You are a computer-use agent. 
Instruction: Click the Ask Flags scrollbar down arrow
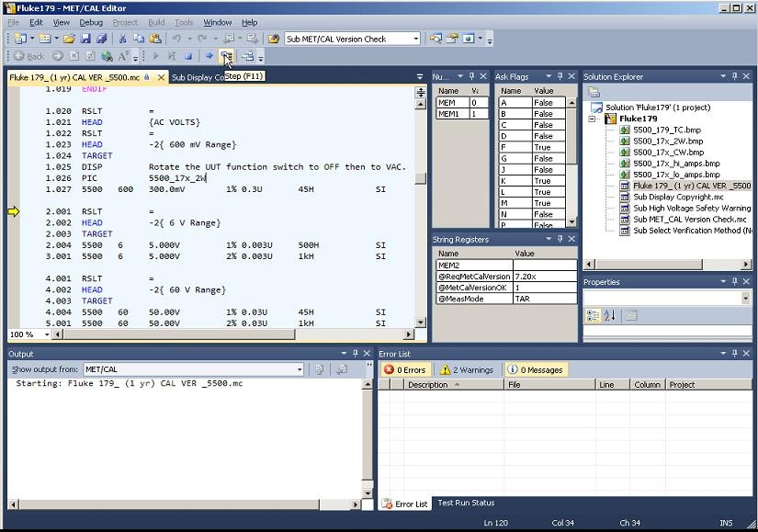pos(571,222)
